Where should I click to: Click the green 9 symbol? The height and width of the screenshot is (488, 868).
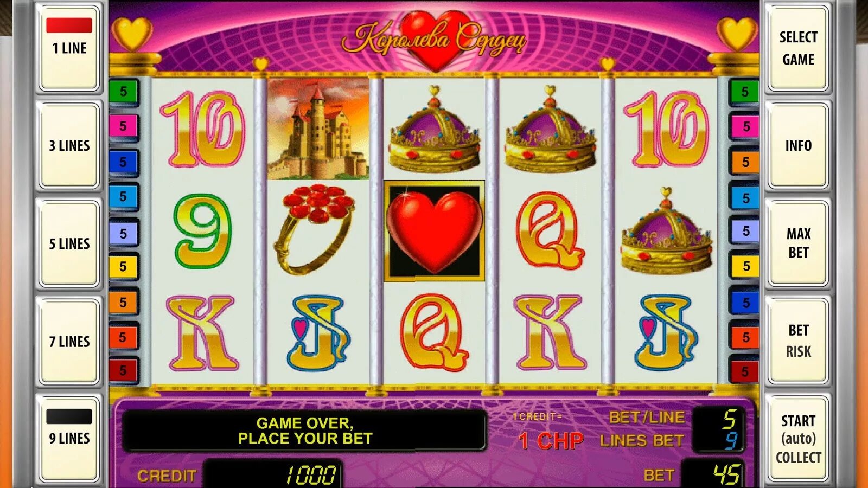202,231
